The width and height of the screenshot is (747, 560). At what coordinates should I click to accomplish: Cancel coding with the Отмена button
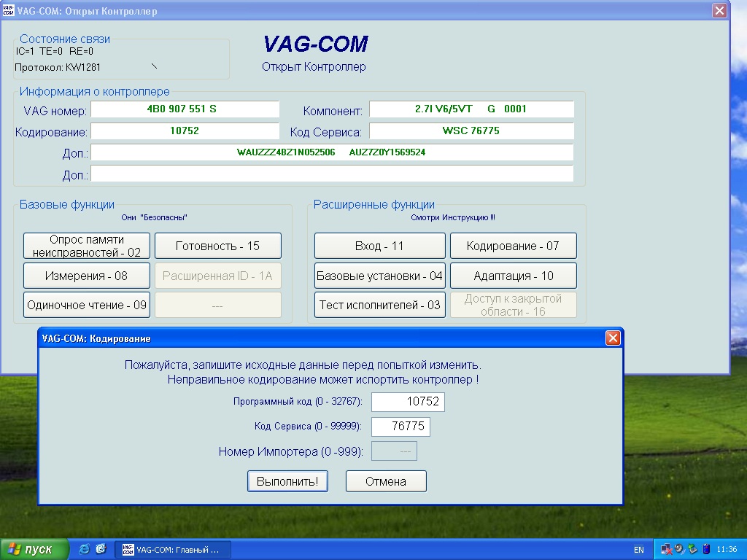(x=385, y=481)
